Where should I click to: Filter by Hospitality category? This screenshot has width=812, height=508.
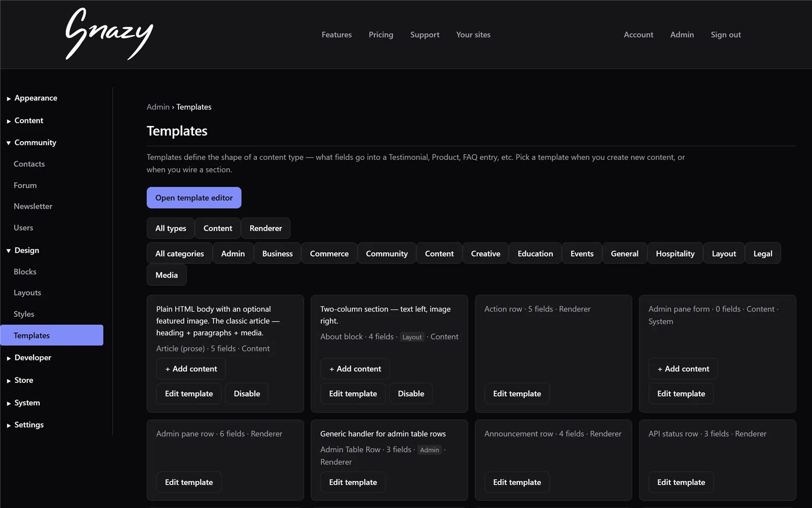pyautogui.click(x=675, y=253)
